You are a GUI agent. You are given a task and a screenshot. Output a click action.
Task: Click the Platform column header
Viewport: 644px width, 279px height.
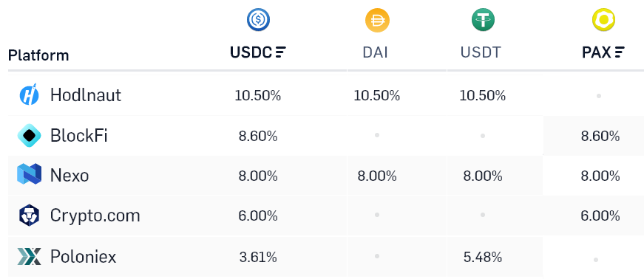coord(38,55)
